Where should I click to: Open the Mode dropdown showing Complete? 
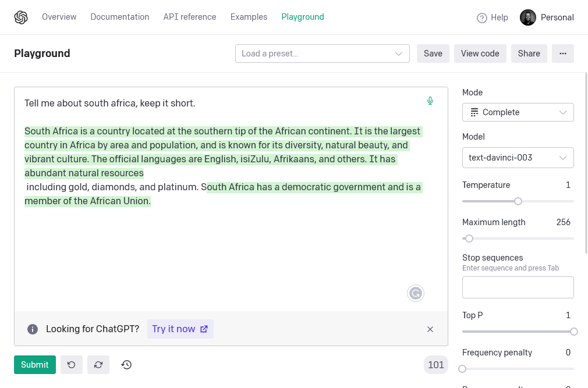pos(518,112)
